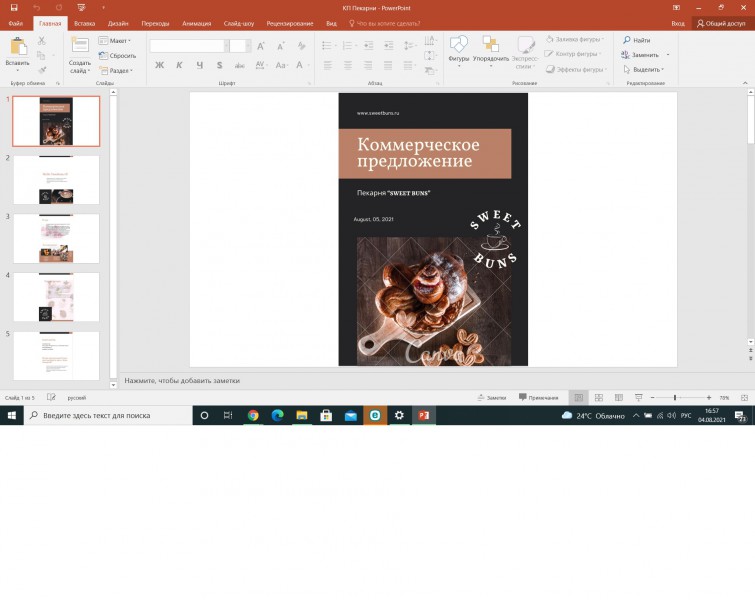Select slide 4 thumbnail
Screen dimensions: 755x600
56,297
